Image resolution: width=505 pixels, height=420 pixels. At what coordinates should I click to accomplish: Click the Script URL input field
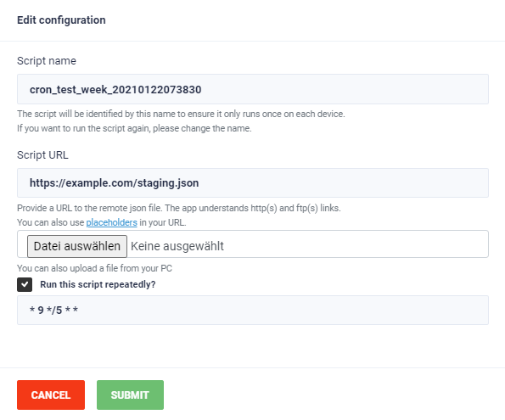pos(253,182)
